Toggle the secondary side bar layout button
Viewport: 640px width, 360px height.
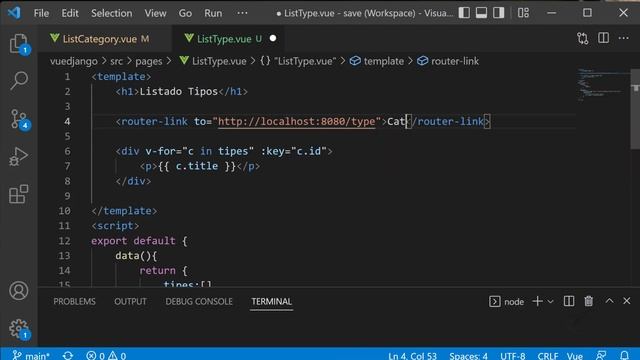tap(498, 13)
